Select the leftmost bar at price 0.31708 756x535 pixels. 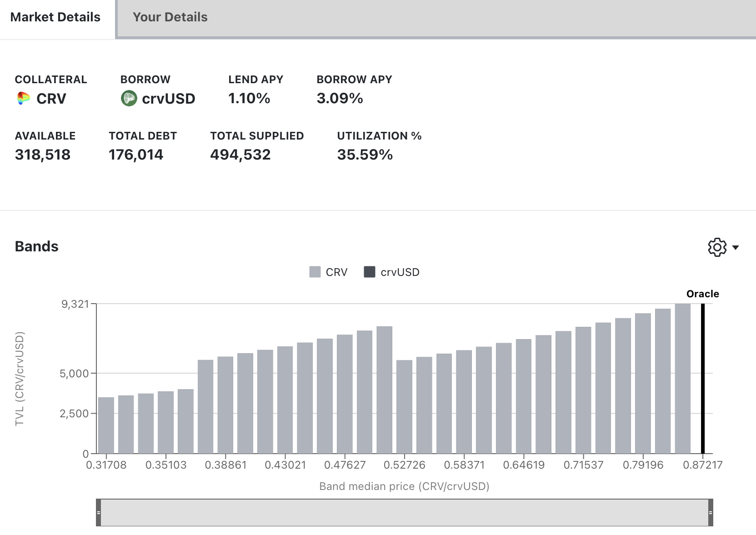pyautogui.click(x=106, y=425)
